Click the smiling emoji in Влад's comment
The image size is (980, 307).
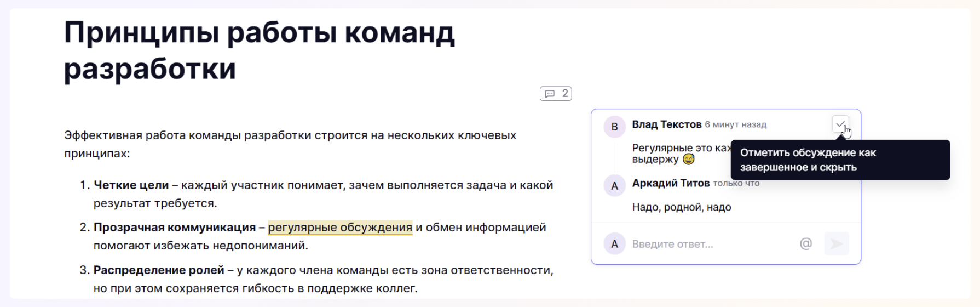pyautogui.click(x=688, y=160)
